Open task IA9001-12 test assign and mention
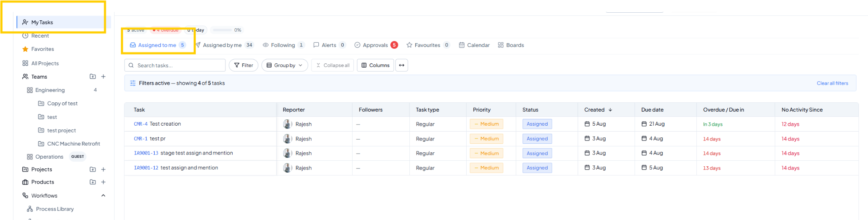This screenshot has width=868, height=220. (176, 168)
